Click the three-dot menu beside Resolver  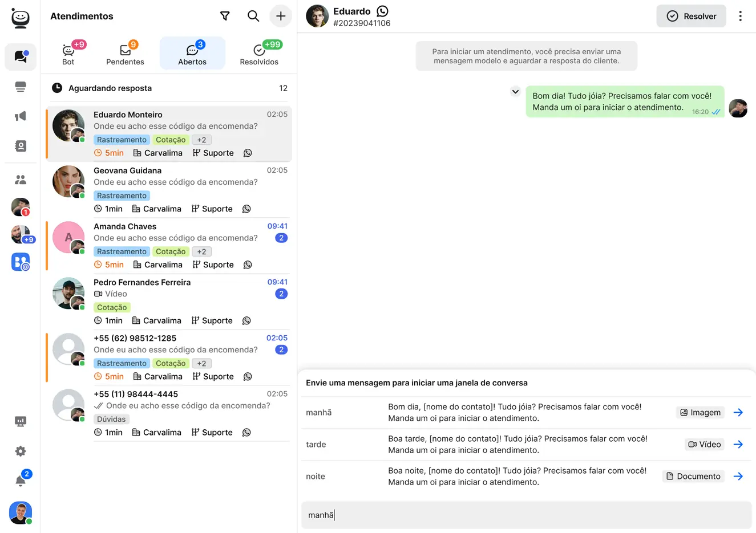coord(740,16)
